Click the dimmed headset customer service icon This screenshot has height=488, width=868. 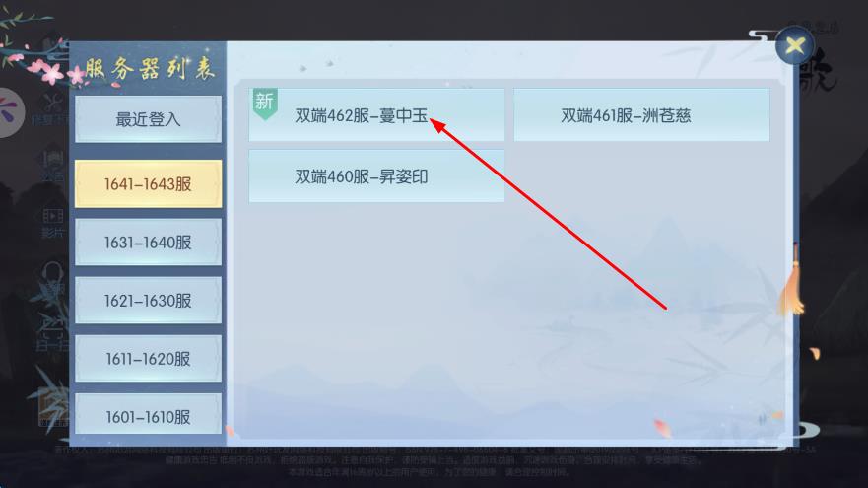(x=54, y=279)
